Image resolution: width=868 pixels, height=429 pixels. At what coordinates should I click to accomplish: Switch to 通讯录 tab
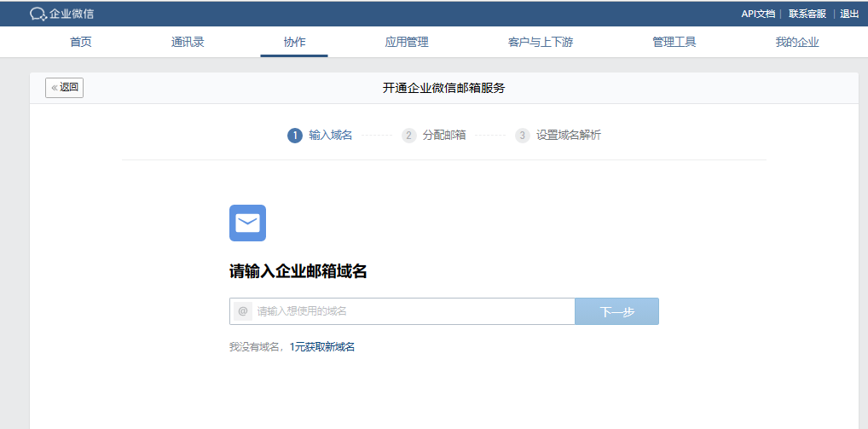point(188,42)
